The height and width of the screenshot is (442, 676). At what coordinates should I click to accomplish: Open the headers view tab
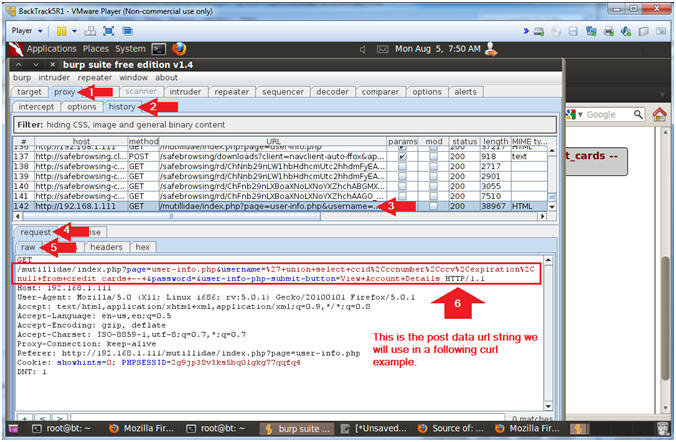click(x=106, y=247)
